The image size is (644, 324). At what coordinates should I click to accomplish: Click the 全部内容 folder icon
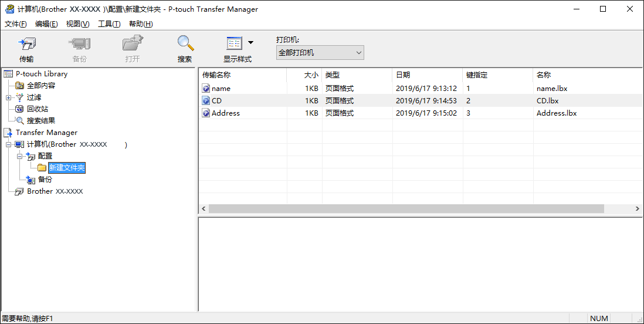tap(20, 86)
